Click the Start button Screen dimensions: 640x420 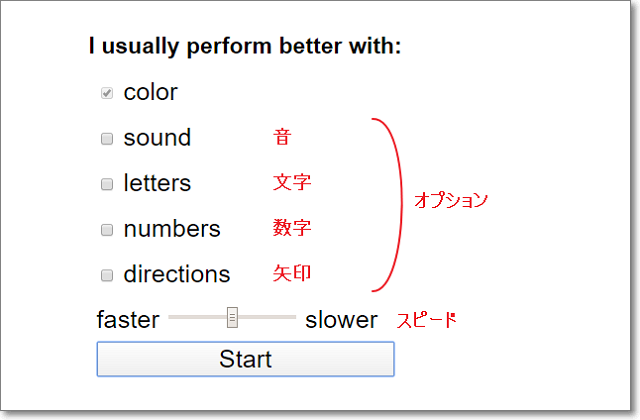[245, 359]
